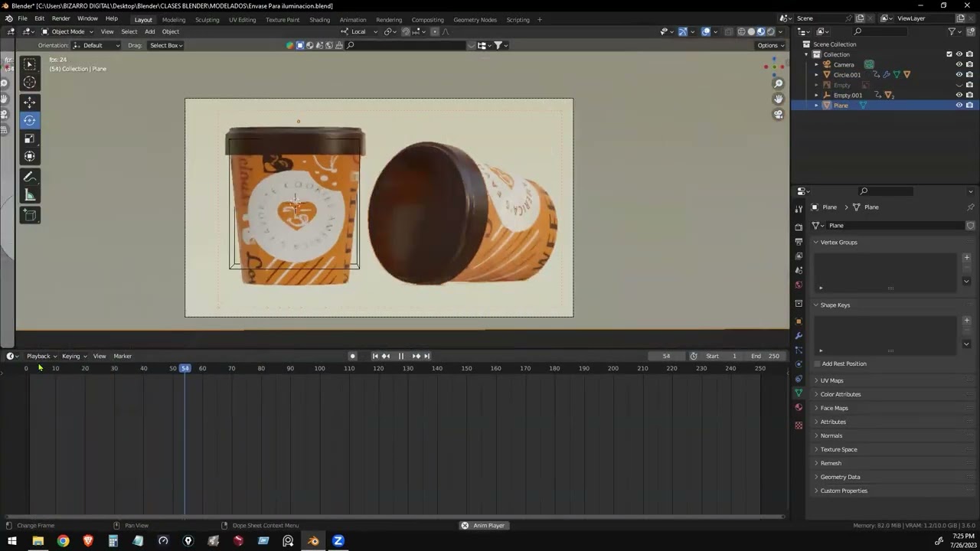Open the Render menu
The width and height of the screenshot is (980, 551).
pos(60,18)
